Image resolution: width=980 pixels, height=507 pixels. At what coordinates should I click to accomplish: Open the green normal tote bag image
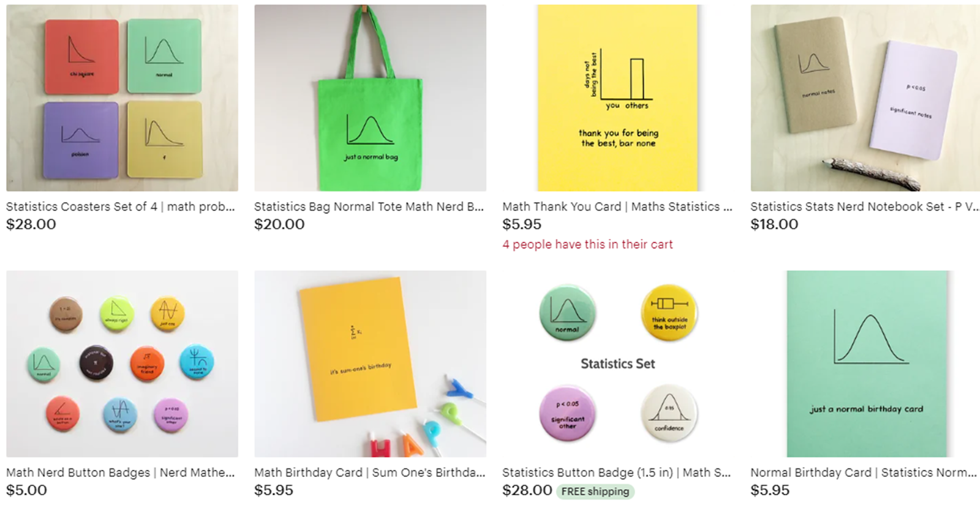pyautogui.click(x=370, y=98)
